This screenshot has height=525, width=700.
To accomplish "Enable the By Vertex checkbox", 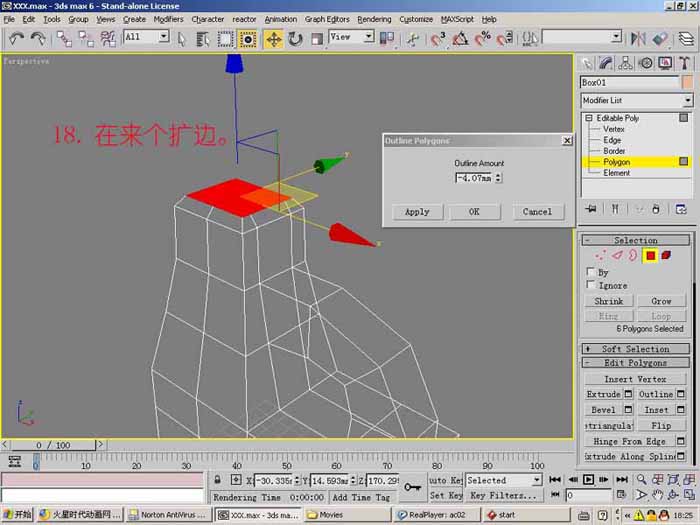I will point(590,271).
